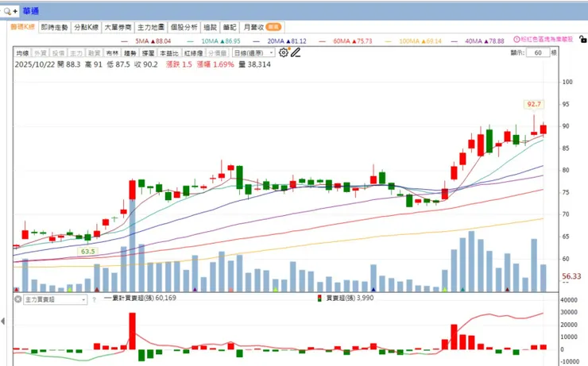Toggle the 分價量 overlay button

(x=217, y=53)
